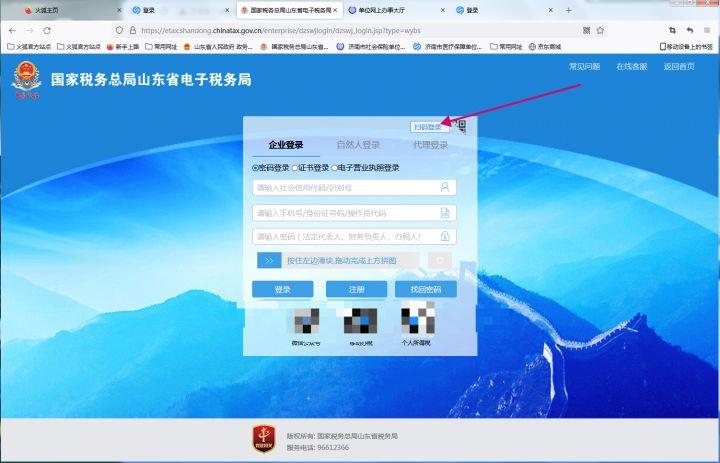This screenshot has height=463, width=720.
Task: Open the browser hamburger menu
Action: point(707,30)
